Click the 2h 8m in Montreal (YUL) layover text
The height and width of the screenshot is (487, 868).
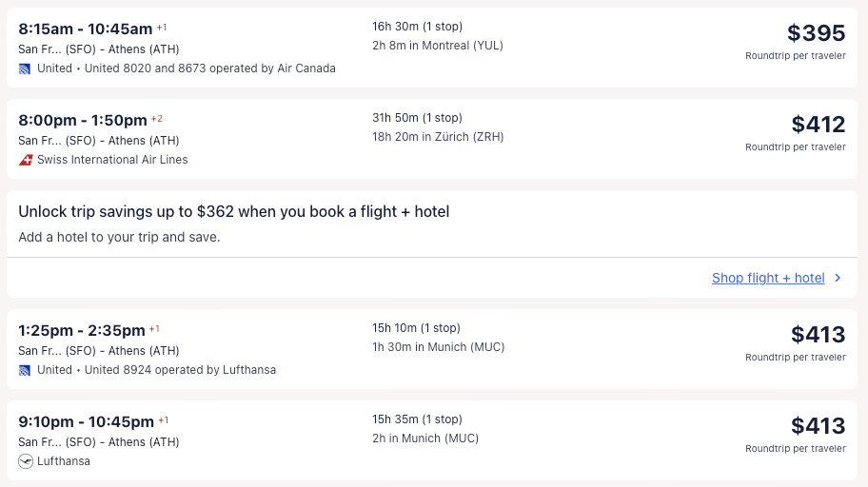click(438, 46)
